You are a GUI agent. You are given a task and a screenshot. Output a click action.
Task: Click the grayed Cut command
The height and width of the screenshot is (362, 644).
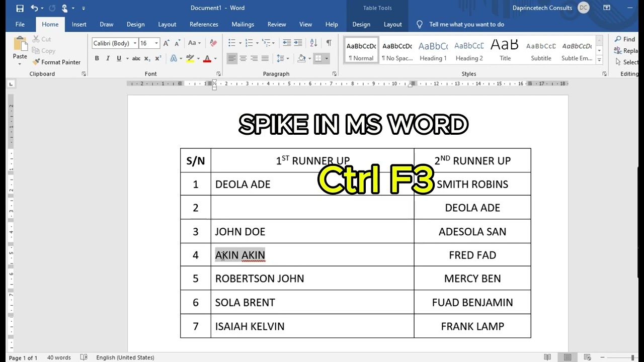tap(42, 39)
